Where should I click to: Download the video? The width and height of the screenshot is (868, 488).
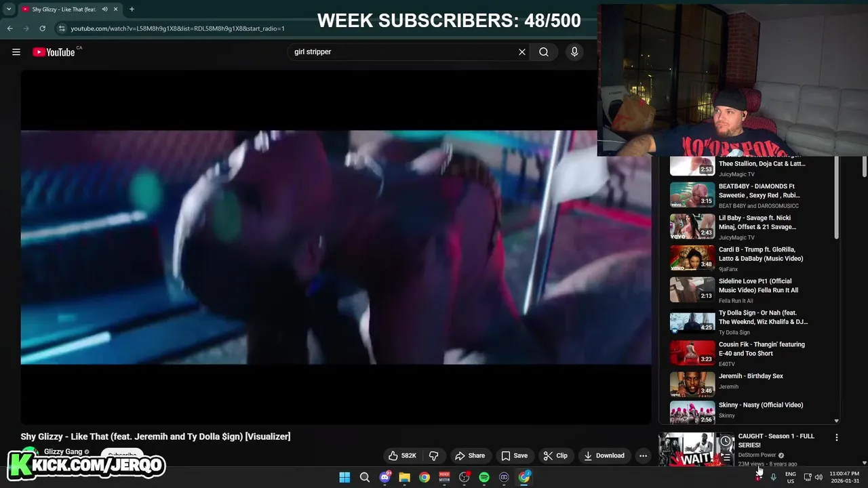pyautogui.click(x=604, y=455)
